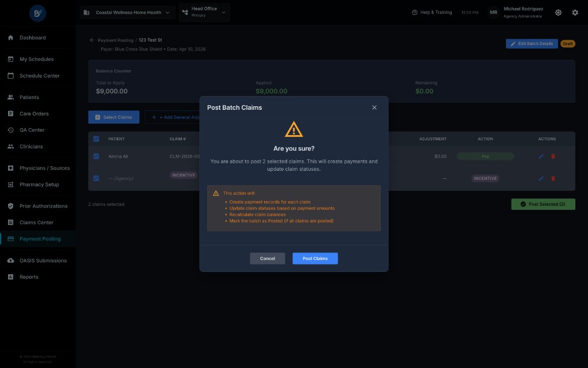Delete the Agency incentive row
This screenshot has width=588, height=368.
(553, 178)
